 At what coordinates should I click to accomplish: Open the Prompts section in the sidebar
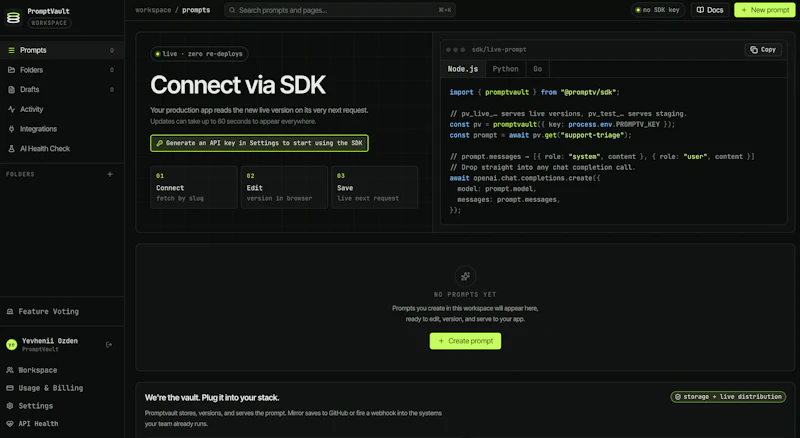[62, 50]
